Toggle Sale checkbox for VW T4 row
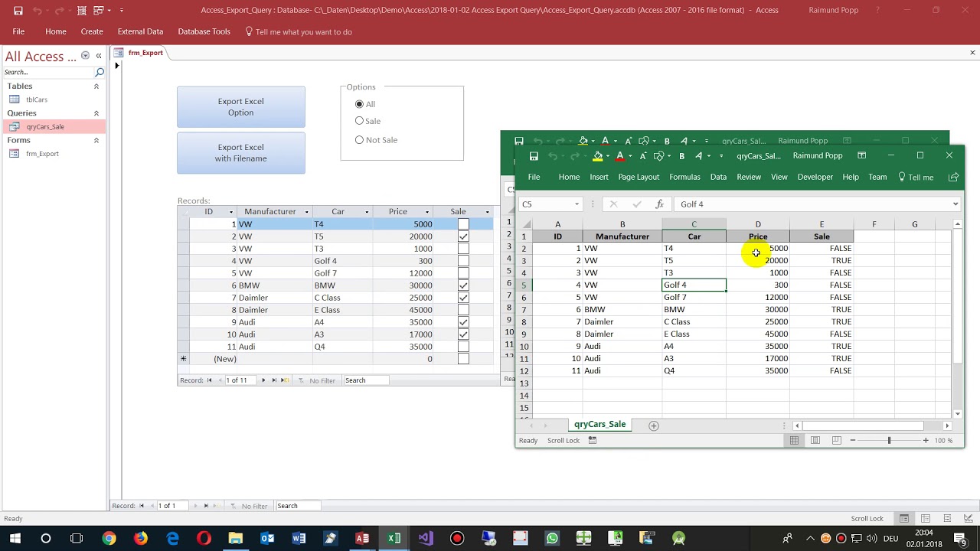Screen dimensions: 980x551 pyautogui.click(x=463, y=224)
